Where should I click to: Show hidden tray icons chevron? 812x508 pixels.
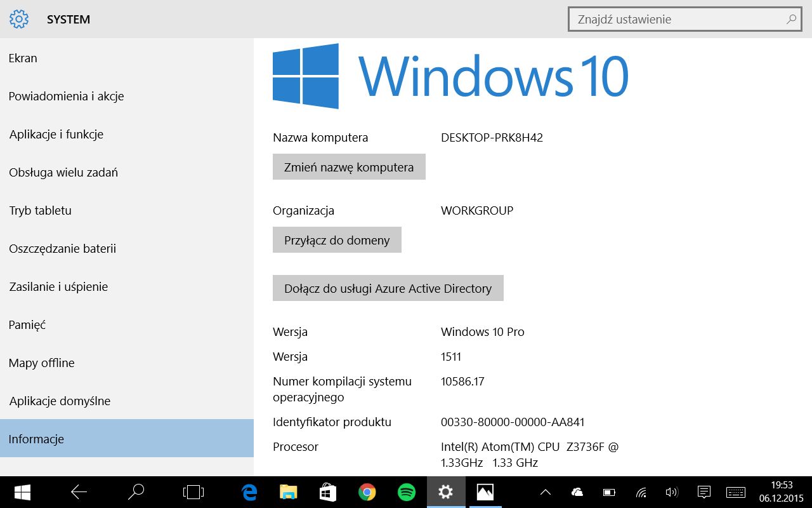pos(545,492)
